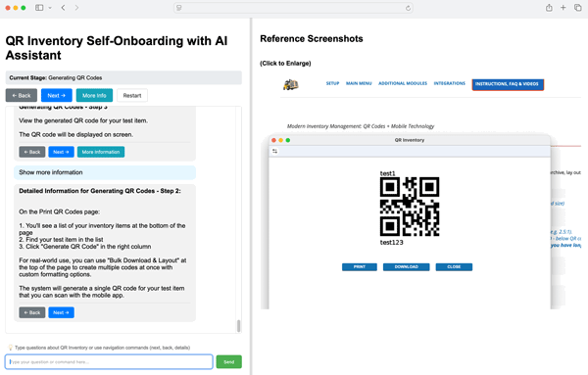Click the 'Show more information' chat bubble
The width and height of the screenshot is (588, 375).
pos(105,172)
